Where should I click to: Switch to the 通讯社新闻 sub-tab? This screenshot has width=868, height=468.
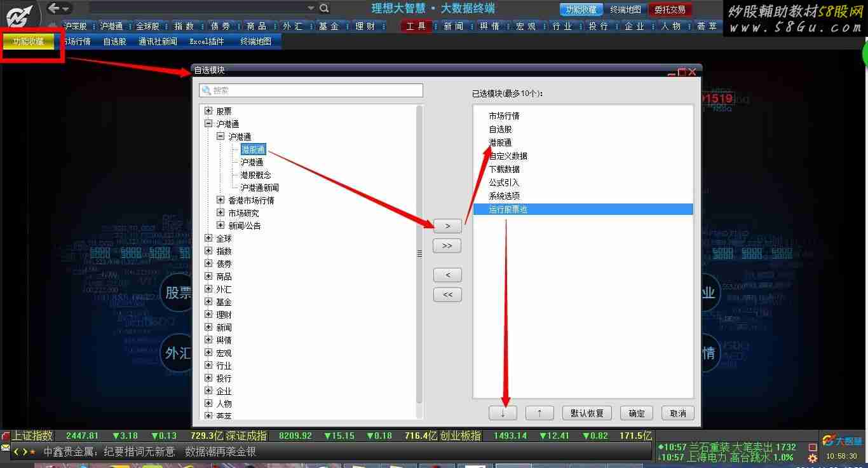(x=158, y=41)
